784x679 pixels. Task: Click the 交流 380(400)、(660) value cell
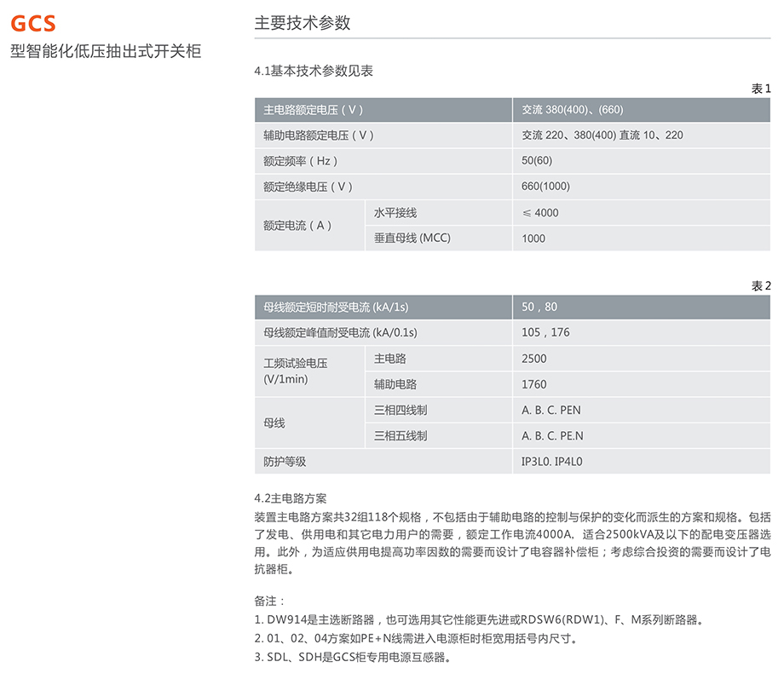click(x=573, y=110)
